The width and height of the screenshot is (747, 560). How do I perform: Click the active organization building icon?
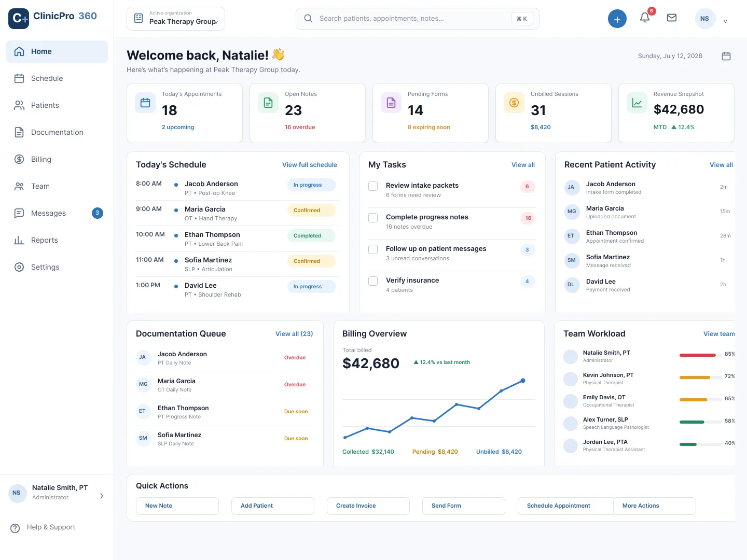pos(139,18)
